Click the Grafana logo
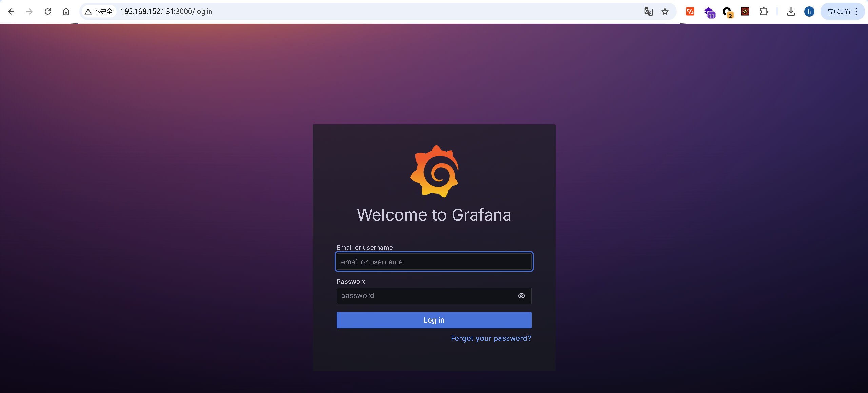 tap(434, 171)
